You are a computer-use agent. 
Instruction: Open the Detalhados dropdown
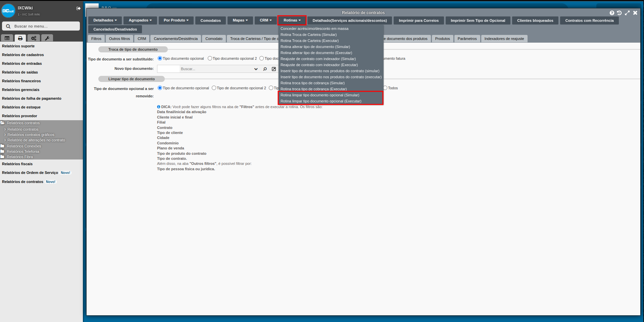(105, 20)
